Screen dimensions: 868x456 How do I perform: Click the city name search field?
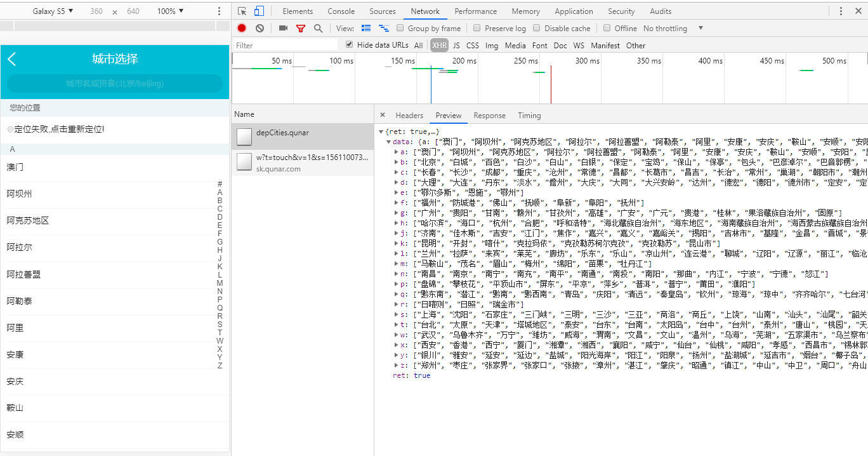click(x=115, y=83)
